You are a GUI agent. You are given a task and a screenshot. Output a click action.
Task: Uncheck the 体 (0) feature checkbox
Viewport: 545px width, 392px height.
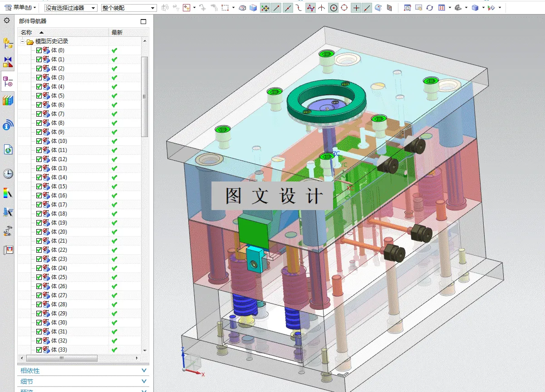pyautogui.click(x=39, y=50)
